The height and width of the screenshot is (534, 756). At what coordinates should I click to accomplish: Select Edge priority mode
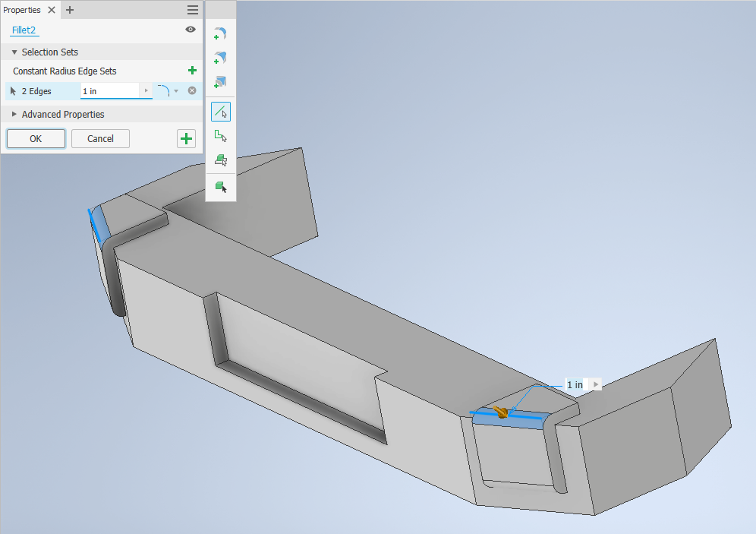pyautogui.click(x=221, y=112)
